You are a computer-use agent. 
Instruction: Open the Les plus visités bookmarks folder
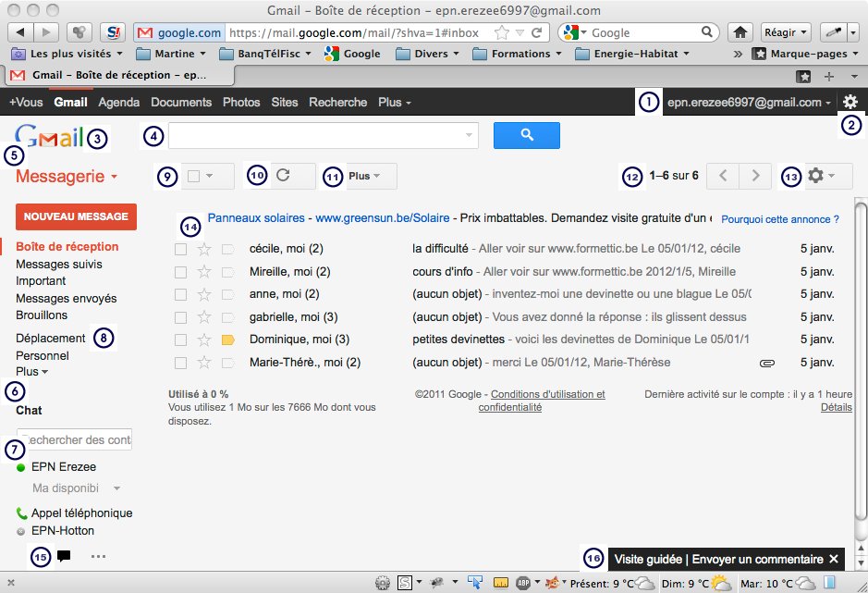pyautogui.click(x=67, y=54)
